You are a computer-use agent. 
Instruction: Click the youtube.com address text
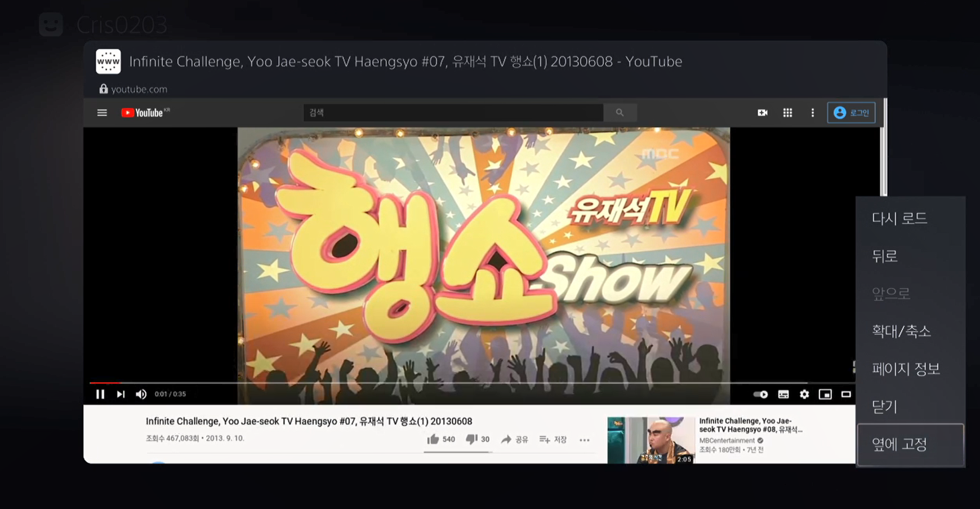point(139,89)
